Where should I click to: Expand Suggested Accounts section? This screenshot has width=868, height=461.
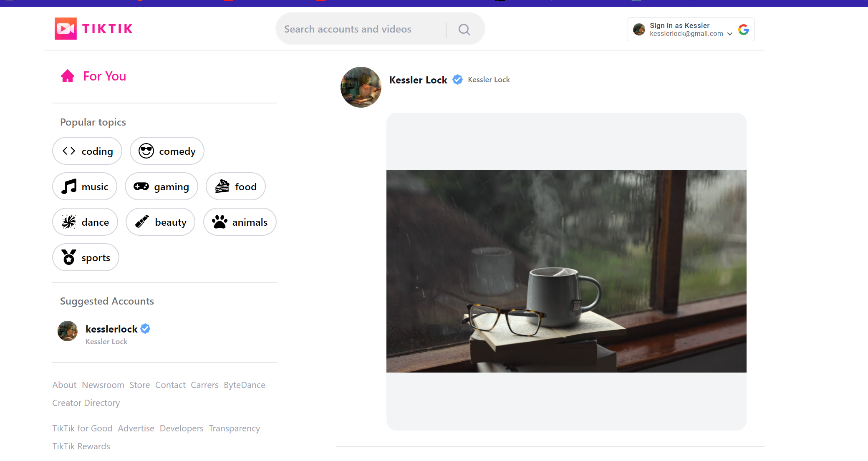(x=107, y=301)
